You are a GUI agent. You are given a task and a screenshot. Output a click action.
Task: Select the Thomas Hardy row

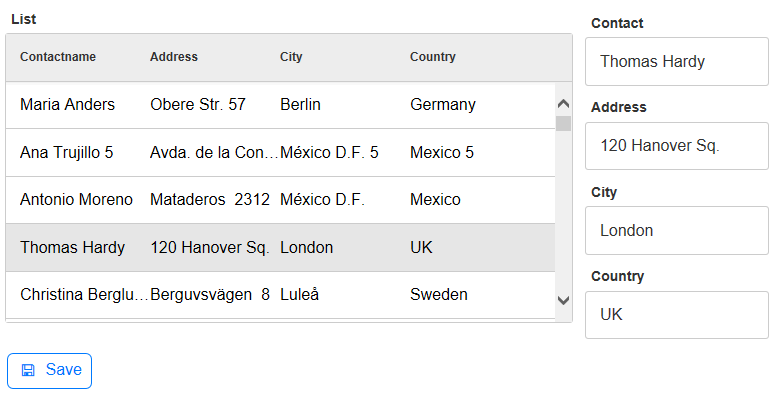[x=280, y=248]
